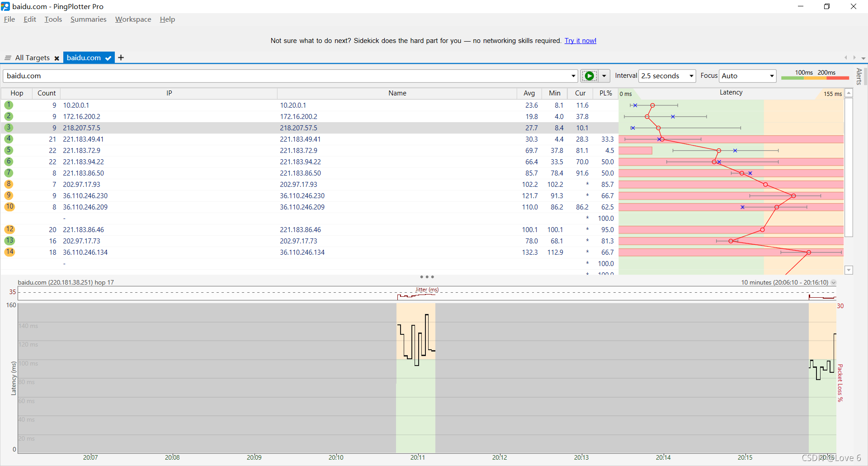Sort by the Hop column header
The image size is (868, 466).
pos(17,93)
